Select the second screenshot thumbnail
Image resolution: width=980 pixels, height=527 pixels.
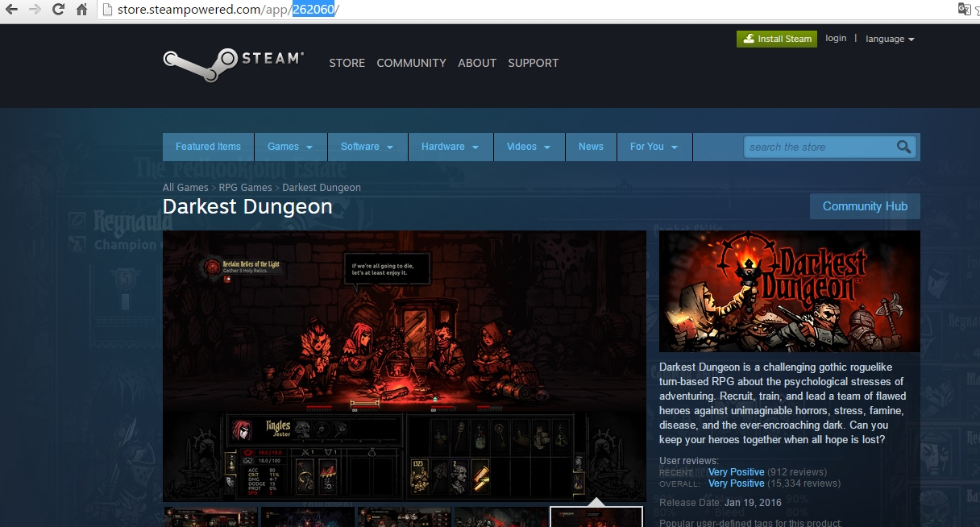point(307,517)
